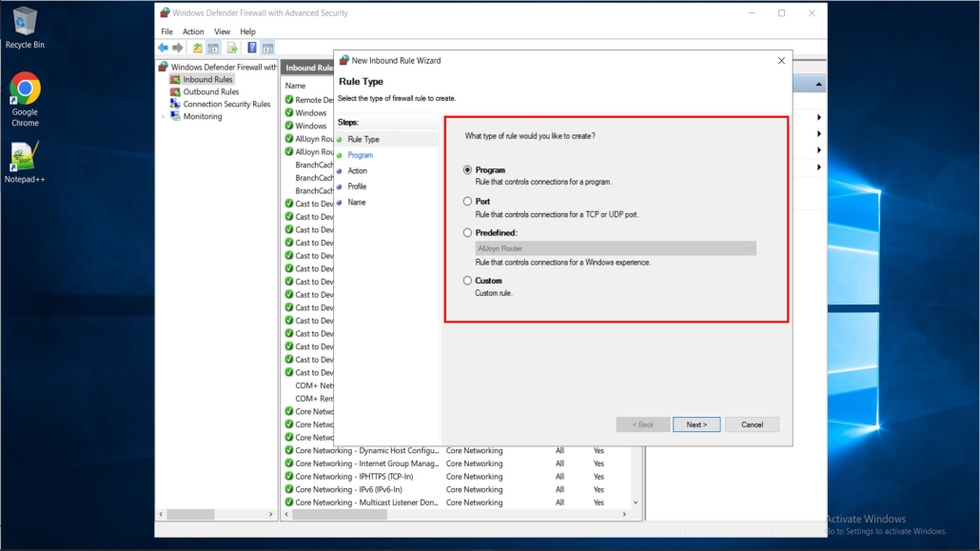980x551 pixels.
Task: Collapse the Actions pane header arrow
Action: click(x=818, y=85)
